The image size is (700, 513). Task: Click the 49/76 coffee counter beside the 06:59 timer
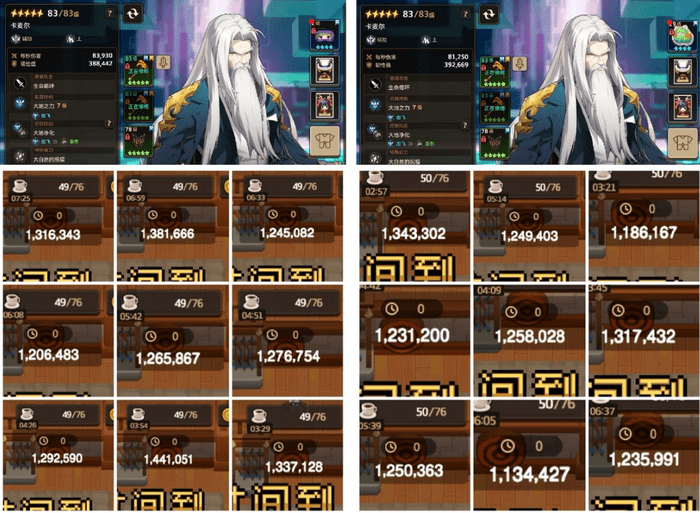tap(185, 187)
